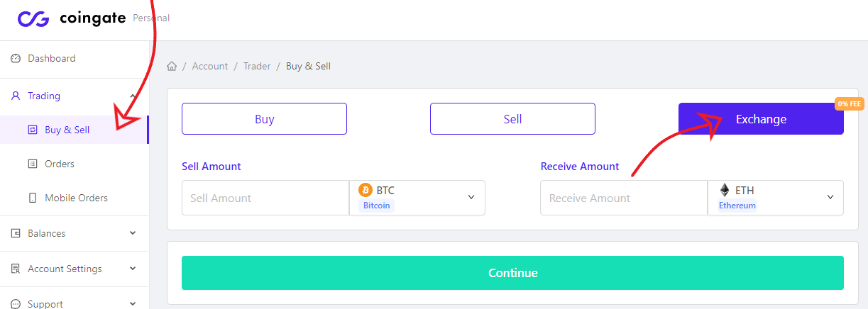Click the Support chat bubble icon
This screenshot has width=868, height=309.
pos(16,304)
